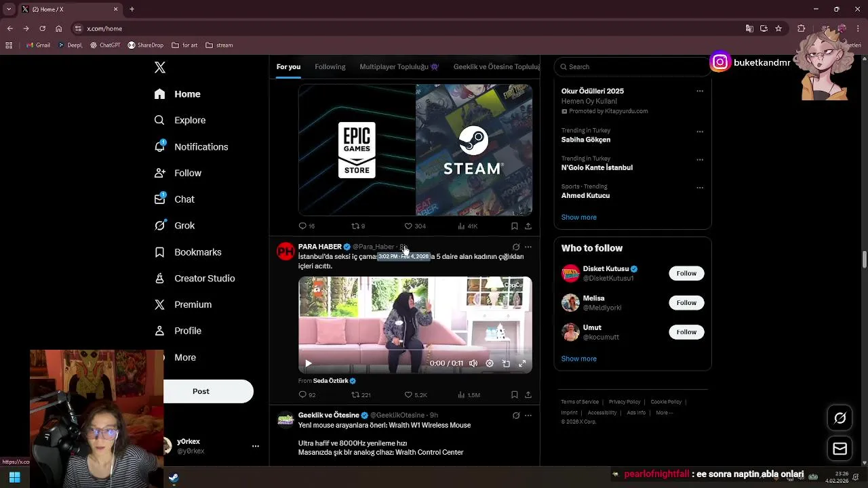Reply to the Epic/Steam post
The image size is (868, 488).
[x=307, y=226]
